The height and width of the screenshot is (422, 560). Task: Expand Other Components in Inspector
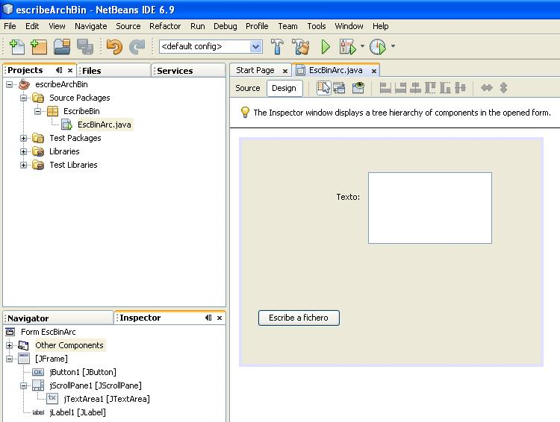click(10, 345)
